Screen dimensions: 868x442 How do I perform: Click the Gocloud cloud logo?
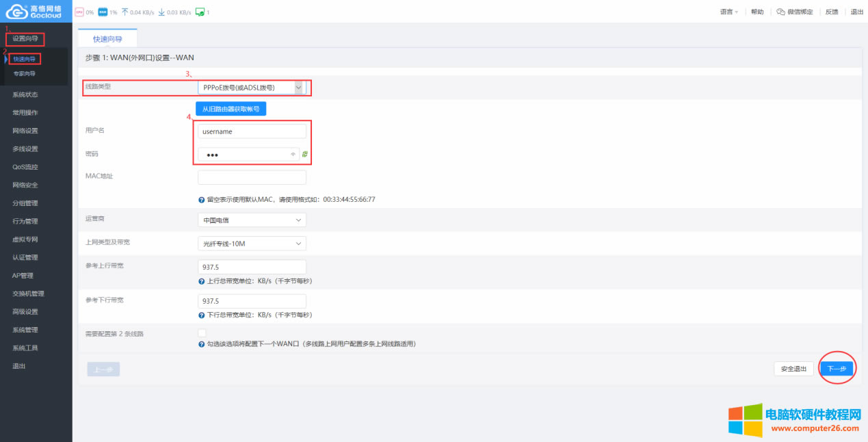coord(17,11)
